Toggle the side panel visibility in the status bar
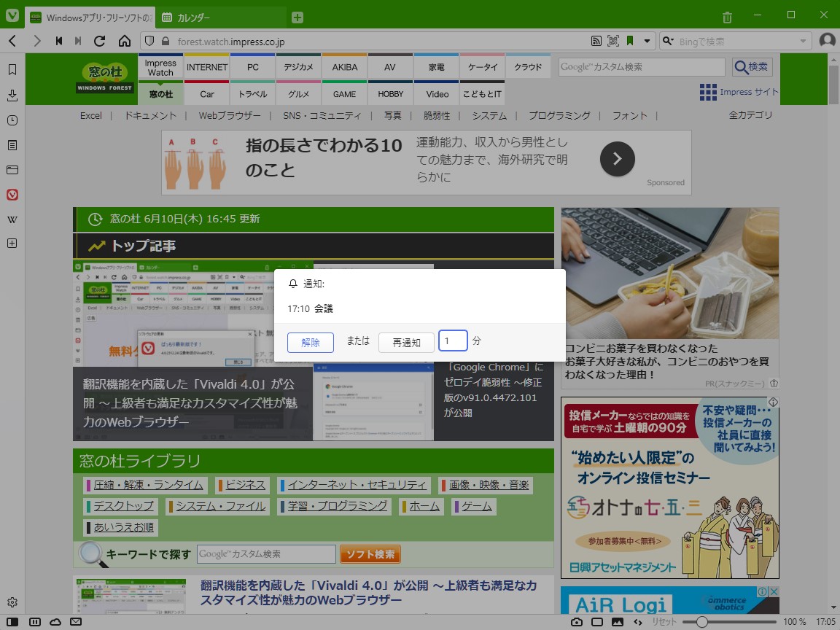The image size is (840, 630). tap(12, 623)
